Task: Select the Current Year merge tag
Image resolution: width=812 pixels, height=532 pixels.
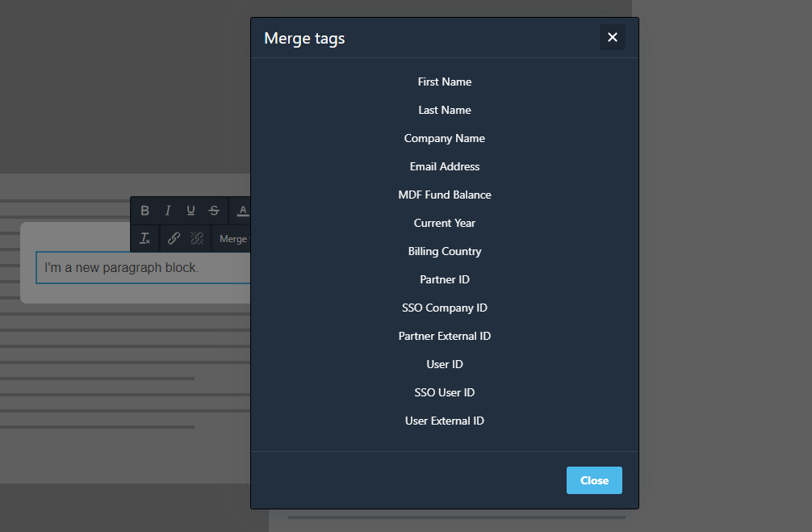Action: coord(444,223)
